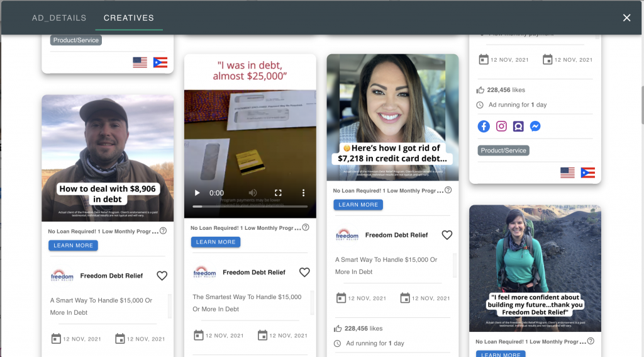This screenshot has height=357, width=644.
Task: Click the Freedom Debt Relief logo in the video ad
Action: [204, 272]
